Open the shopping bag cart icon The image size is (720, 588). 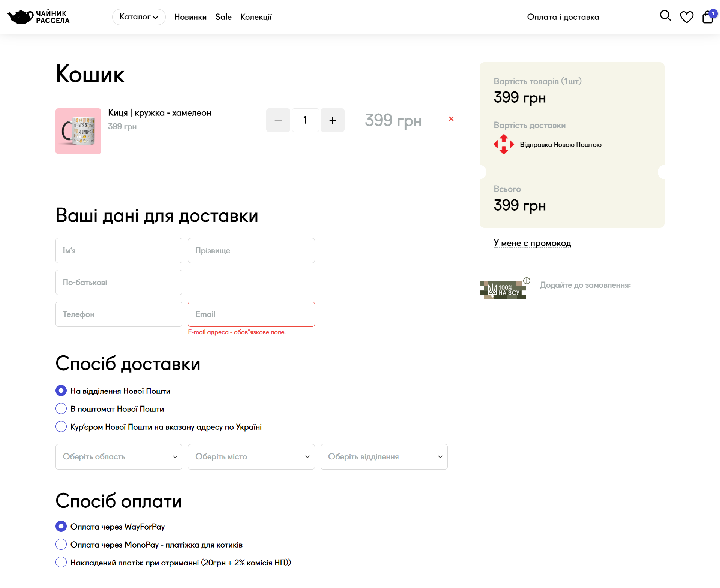pyautogui.click(x=708, y=17)
